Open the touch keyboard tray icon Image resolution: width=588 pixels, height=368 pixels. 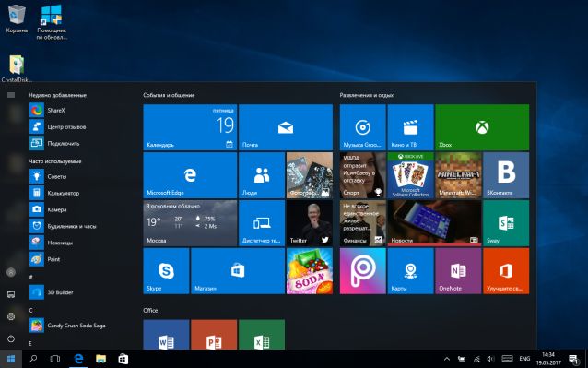point(508,359)
